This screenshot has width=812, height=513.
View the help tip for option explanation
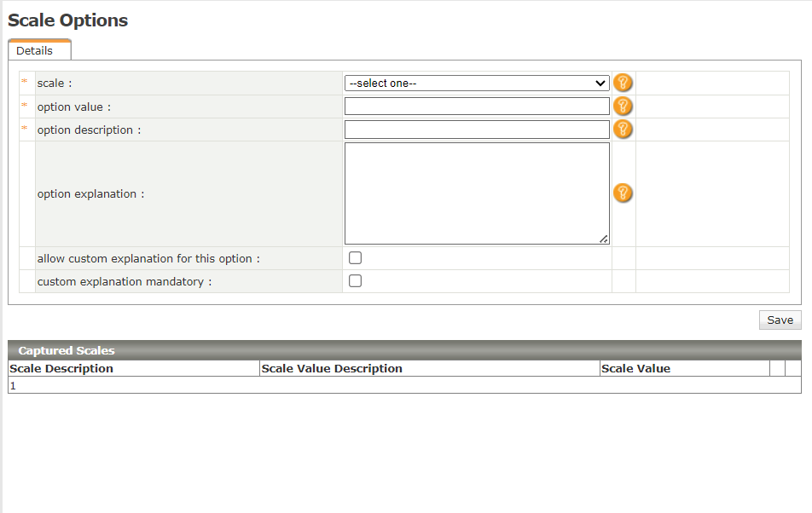pyautogui.click(x=623, y=193)
